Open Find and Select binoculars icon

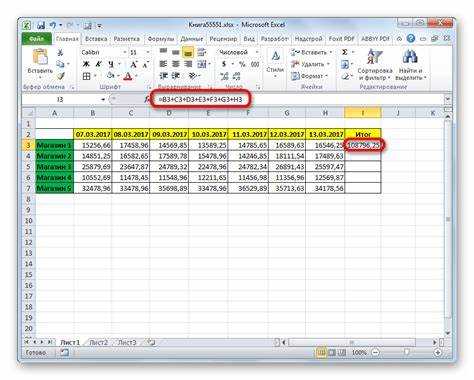coord(410,57)
